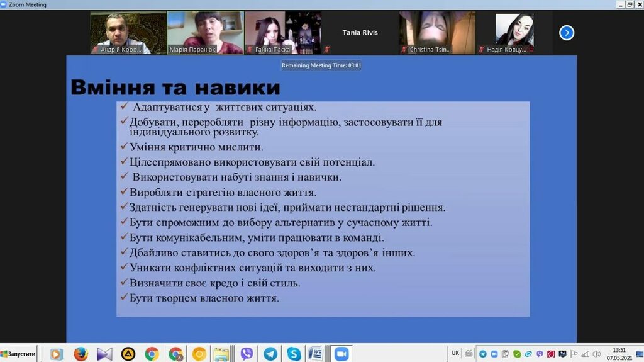Launch the first Google Chrome taskbar icon
Screen dimensions: 644x362
point(152,354)
